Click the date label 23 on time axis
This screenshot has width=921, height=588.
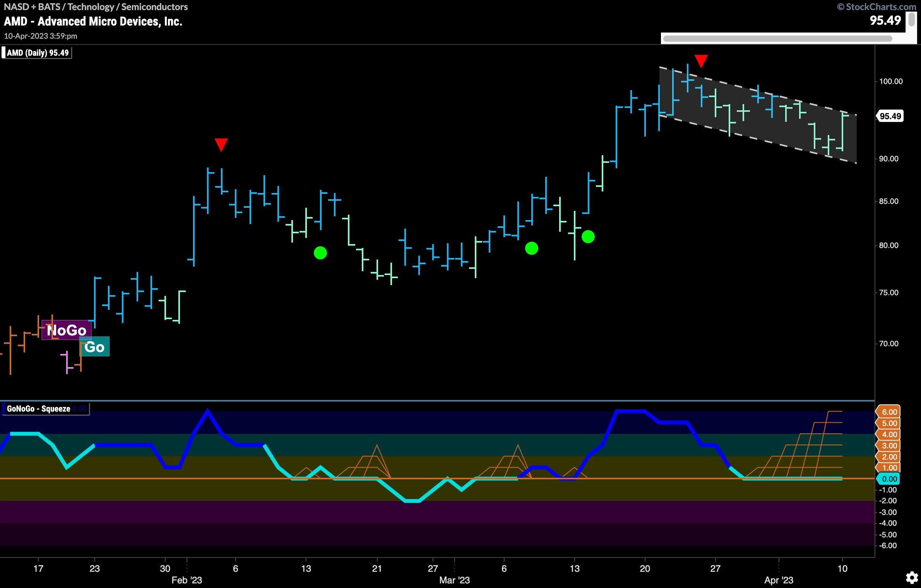coord(94,568)
